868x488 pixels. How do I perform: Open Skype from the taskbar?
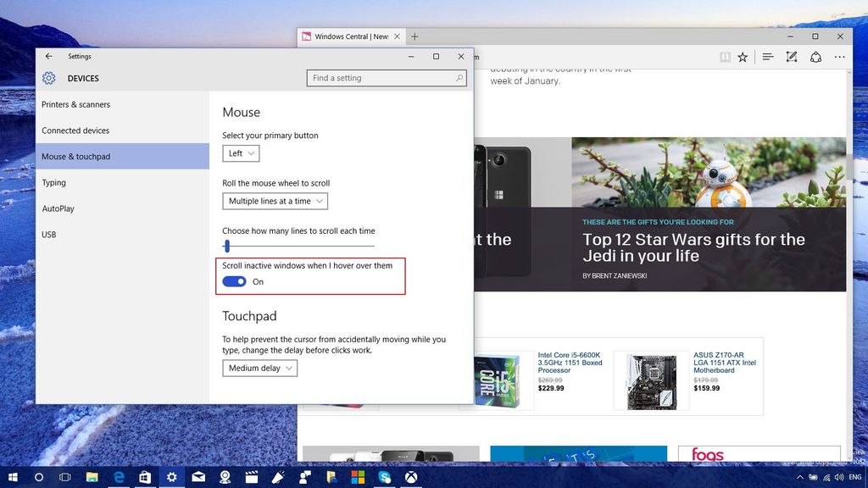pos(384,477)
